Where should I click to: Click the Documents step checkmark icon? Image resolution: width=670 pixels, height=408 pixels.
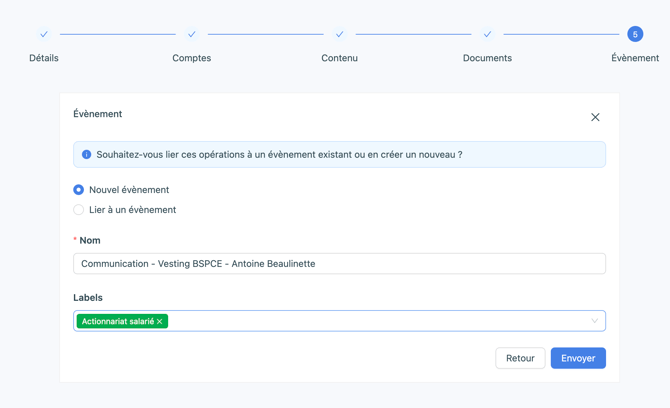pyautogui.click(x=487, y=34)
